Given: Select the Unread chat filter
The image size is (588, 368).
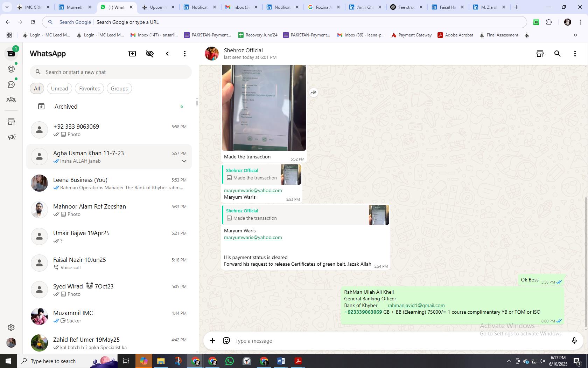Looking at the screenshot, I should tap(59, 88).
